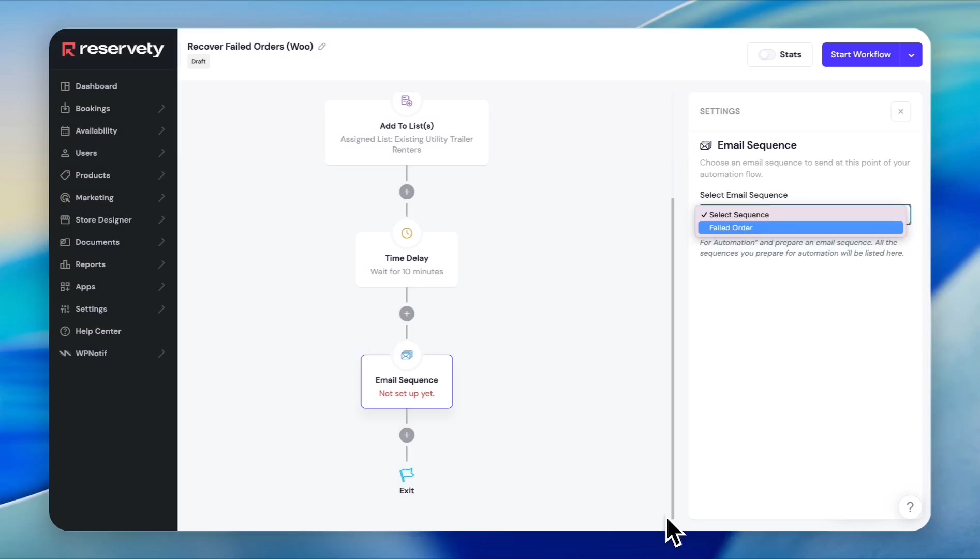The height and width of the screenshot is (559, 980).
Task: Select the Time Delay node card
Action: [x=407, y=259]
